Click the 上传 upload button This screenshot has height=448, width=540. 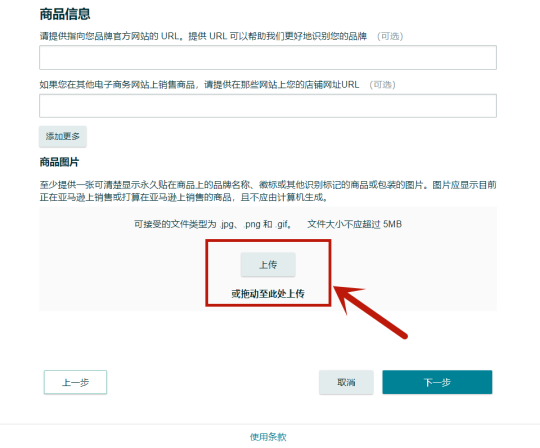[x=268, y=264]
